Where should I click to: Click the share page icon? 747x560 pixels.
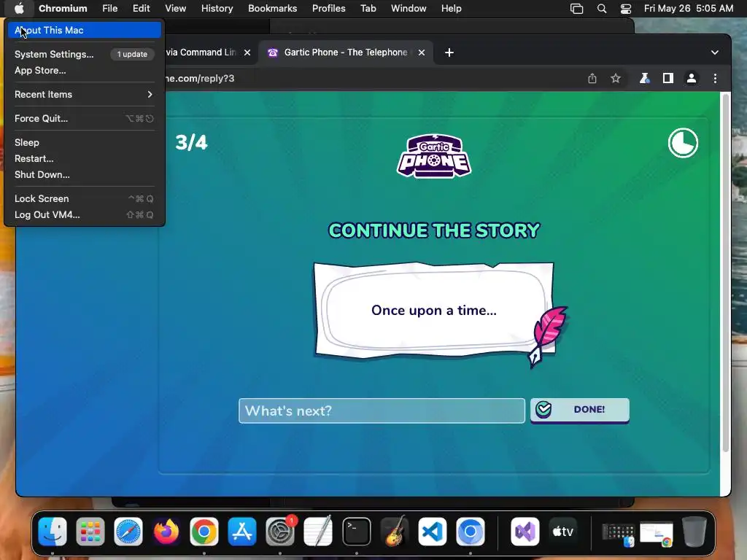point(592,79)
